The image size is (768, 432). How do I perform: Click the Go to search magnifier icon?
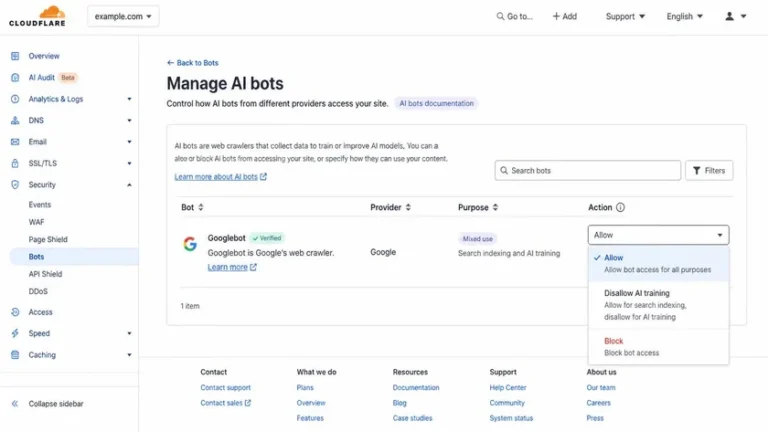coord(500,16)
